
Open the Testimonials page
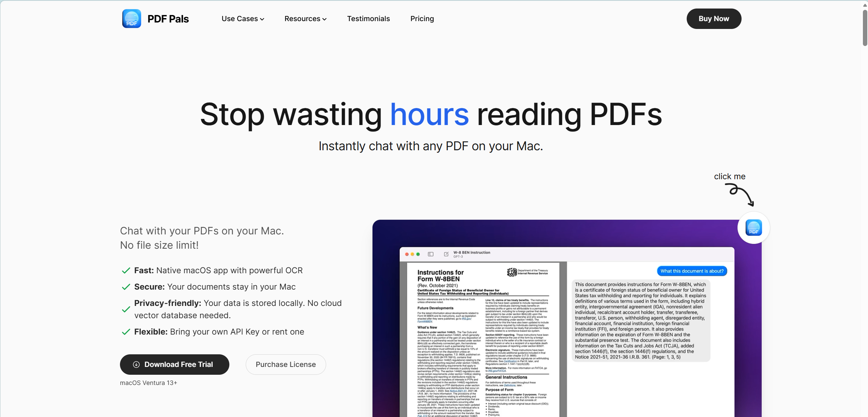pos(368,19)
